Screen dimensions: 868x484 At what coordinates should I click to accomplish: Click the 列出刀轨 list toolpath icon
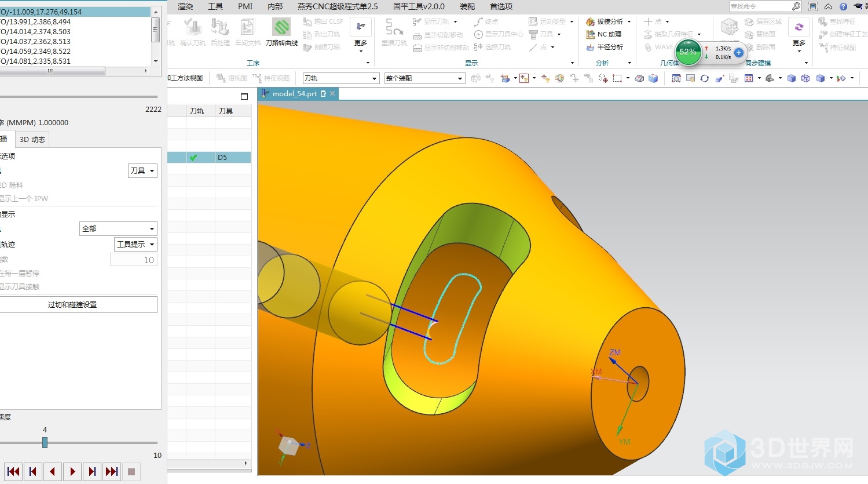tap(307, 34)
